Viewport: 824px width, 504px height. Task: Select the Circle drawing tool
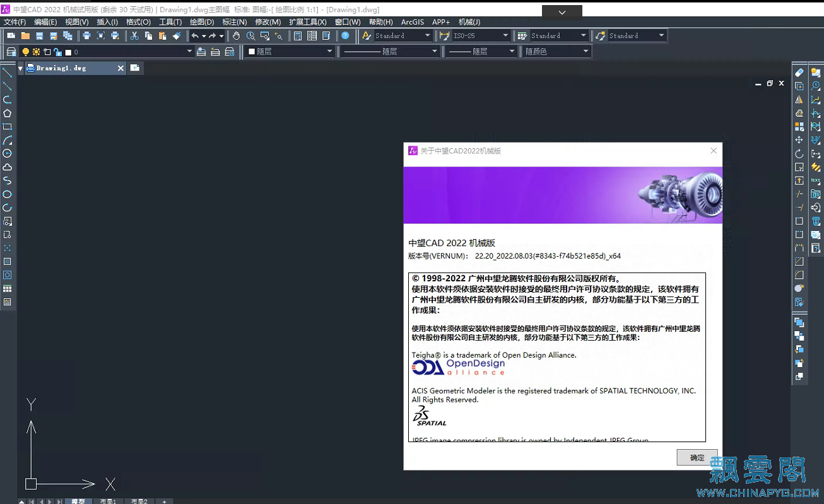8,153
